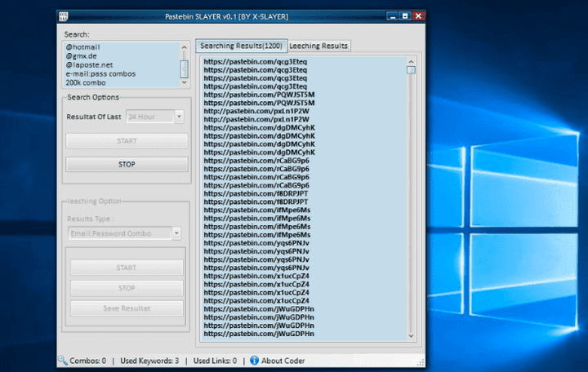Viewport: 588px width, 372px height.
Task: Click the up arrow of the Search list scrollbar
Action: 184,47
